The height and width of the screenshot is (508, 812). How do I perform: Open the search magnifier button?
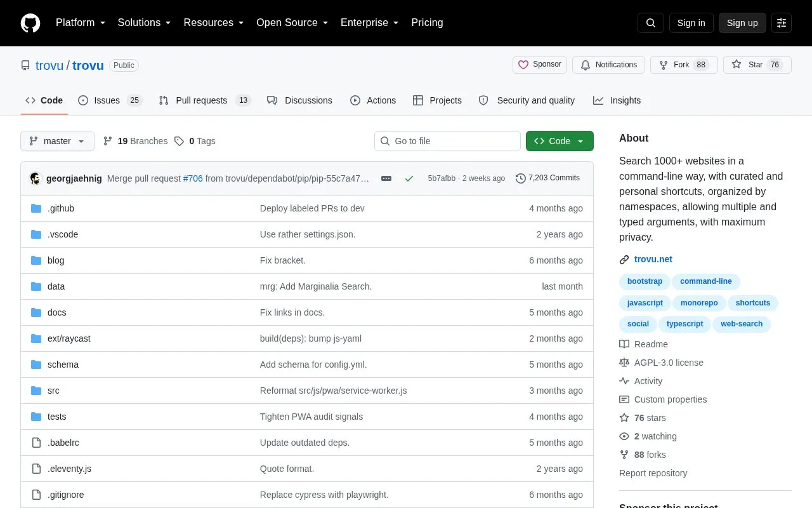[x=651, y=23]
